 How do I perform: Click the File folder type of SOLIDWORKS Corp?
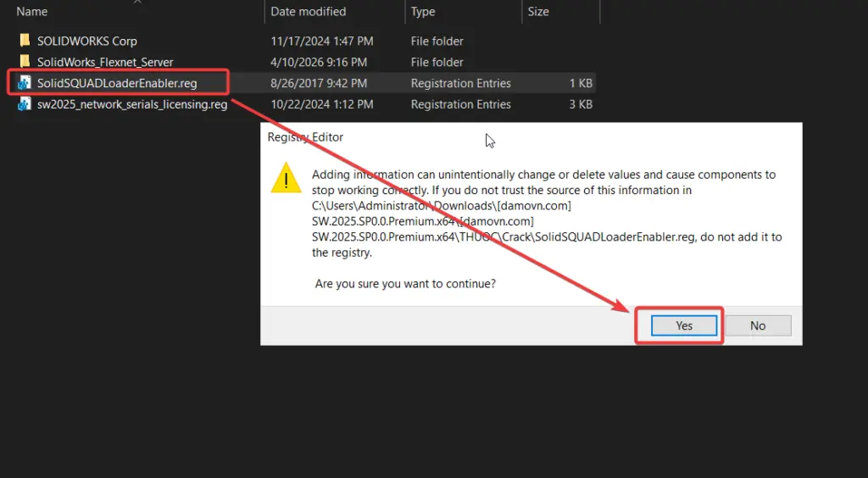point(437,41)
